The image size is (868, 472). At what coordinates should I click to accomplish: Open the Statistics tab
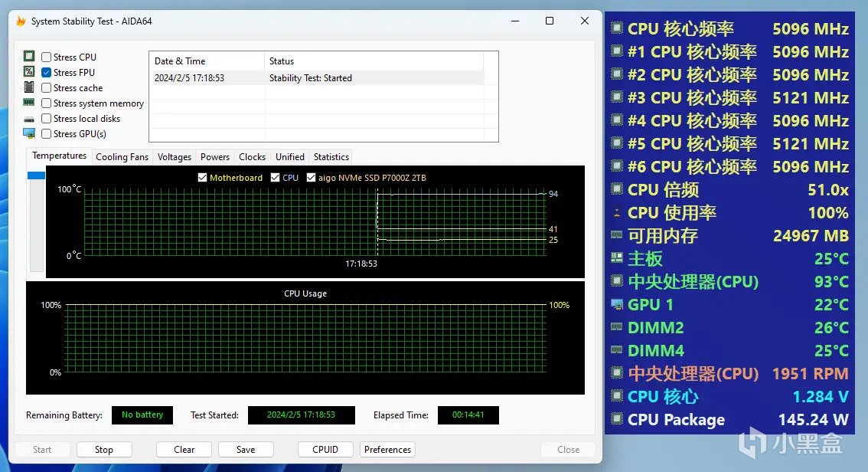click(331, 157)
